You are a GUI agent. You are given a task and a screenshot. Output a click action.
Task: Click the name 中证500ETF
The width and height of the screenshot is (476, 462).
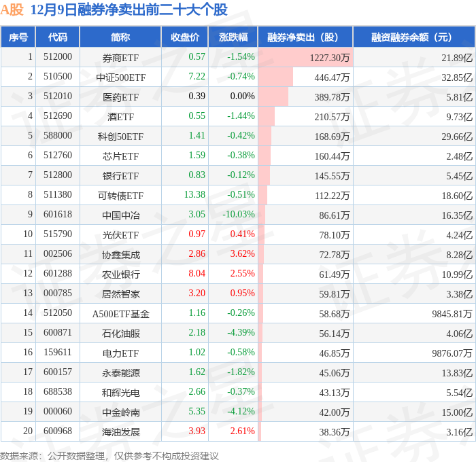click(121, 77)
